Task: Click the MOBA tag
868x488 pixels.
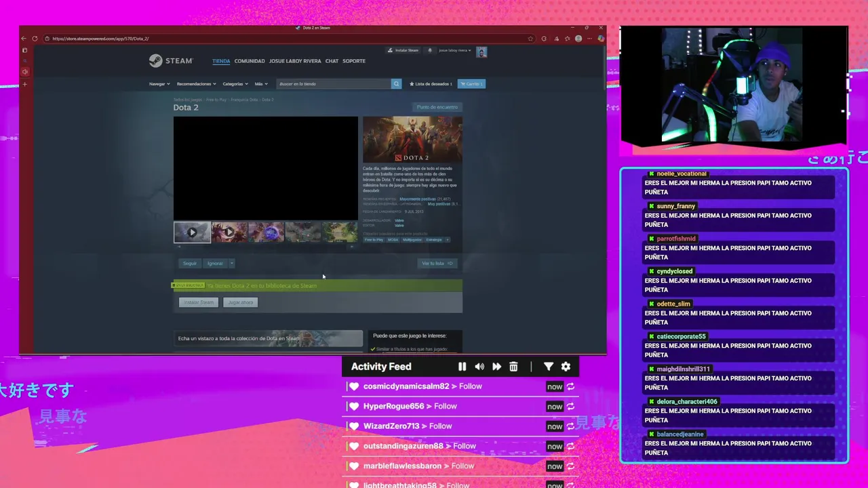Action: (393, 239)
